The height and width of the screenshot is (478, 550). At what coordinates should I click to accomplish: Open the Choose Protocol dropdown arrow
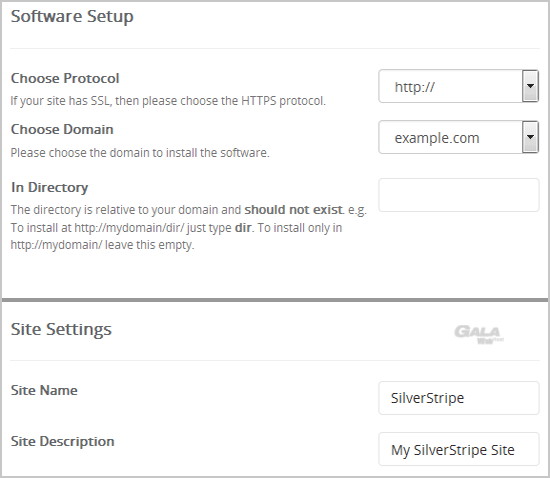530,86
